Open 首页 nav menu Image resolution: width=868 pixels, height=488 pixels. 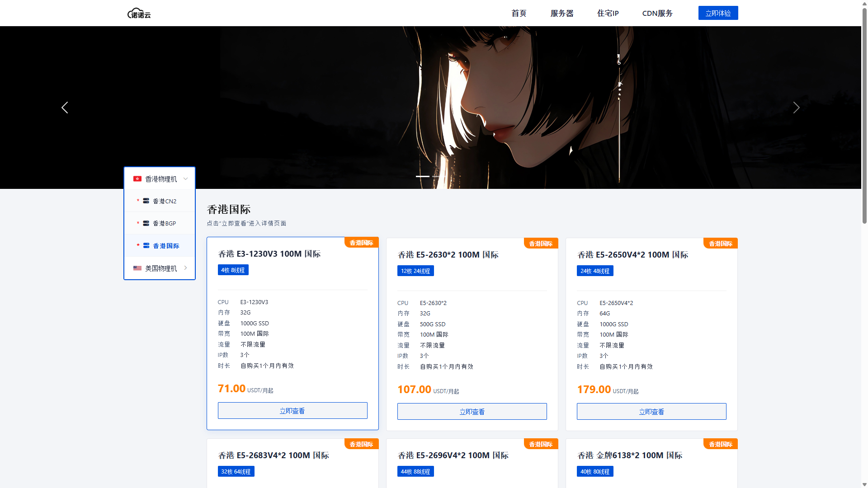coord(519,13)
